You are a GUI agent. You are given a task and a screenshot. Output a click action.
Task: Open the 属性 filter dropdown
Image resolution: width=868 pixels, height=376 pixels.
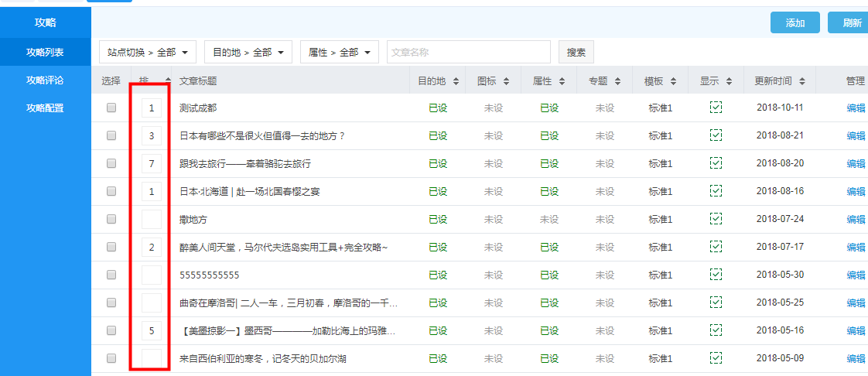pos(339,53)
